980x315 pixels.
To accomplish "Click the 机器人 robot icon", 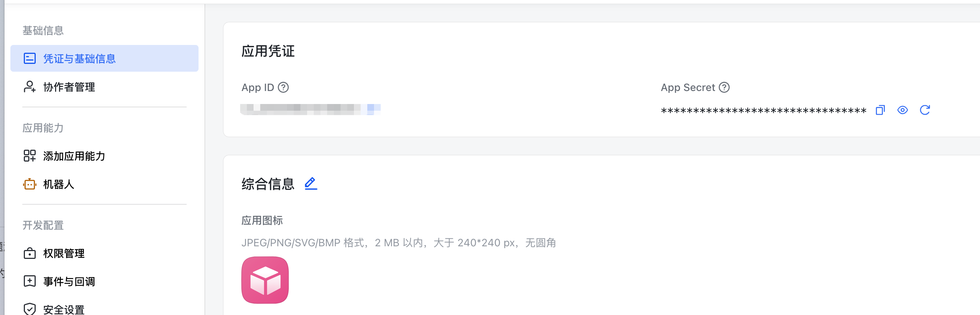I will 30,184.
